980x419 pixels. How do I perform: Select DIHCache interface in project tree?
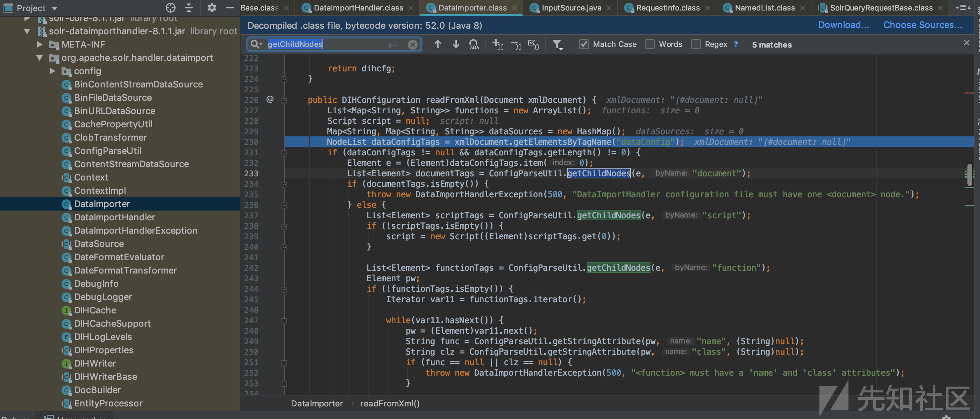(x=95, y=310)
